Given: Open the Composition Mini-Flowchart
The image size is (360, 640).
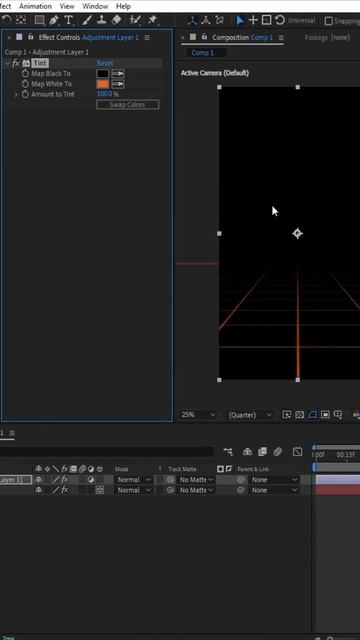Looking at the screenshot, I should 228,451.
